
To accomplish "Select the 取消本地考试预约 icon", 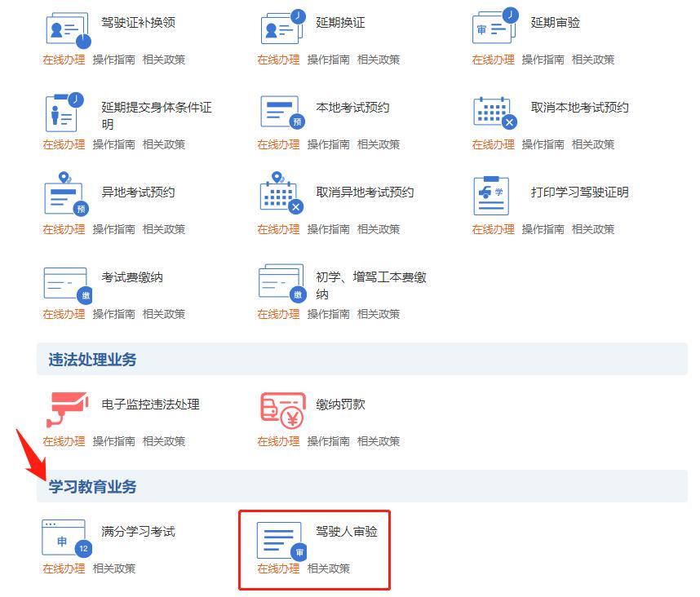I will pos(494,111).
